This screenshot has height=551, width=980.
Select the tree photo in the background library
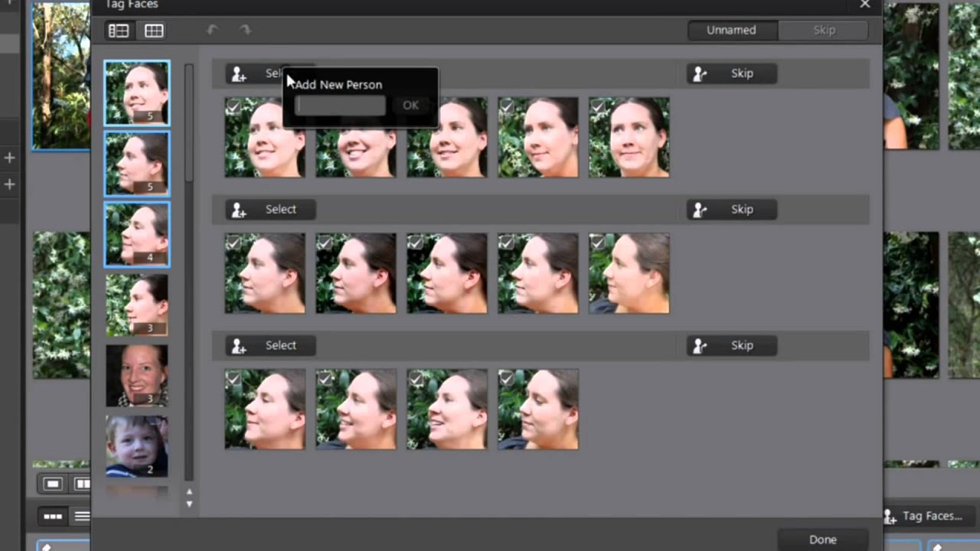(61, 75)
